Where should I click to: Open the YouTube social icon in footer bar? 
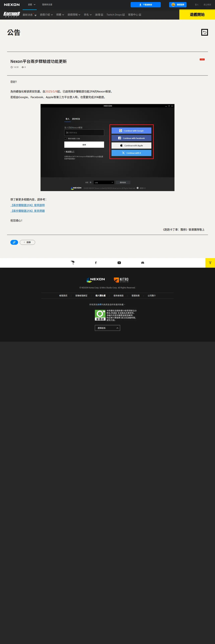coord(119,263)
